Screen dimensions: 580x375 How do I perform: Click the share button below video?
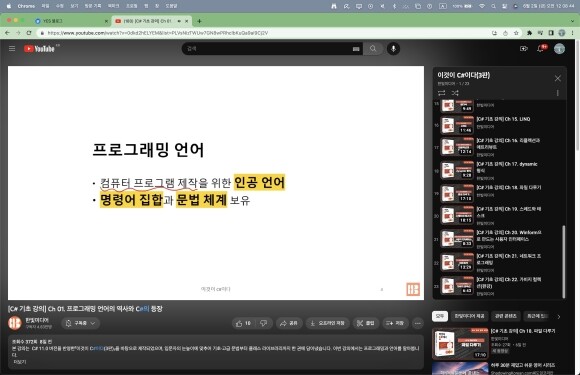289,323
